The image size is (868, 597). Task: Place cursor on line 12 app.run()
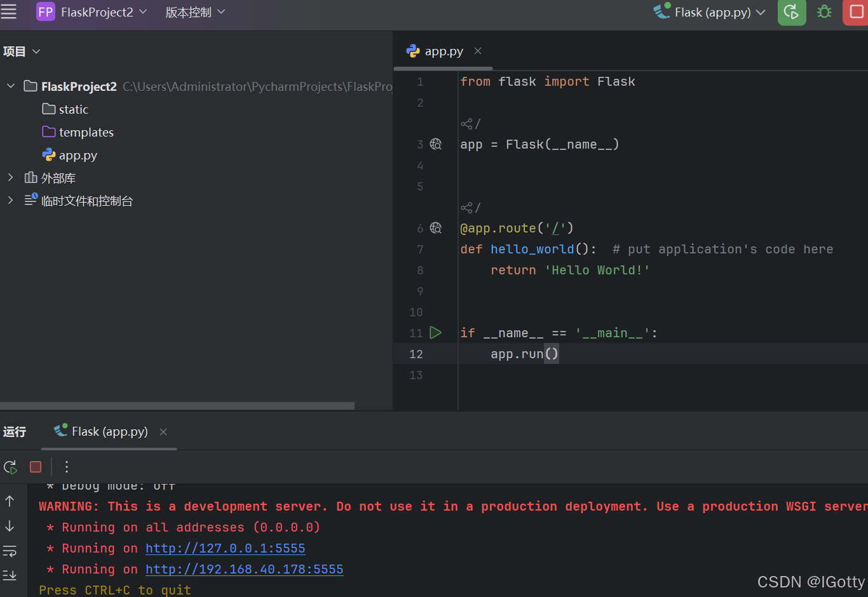click(524, 354)
